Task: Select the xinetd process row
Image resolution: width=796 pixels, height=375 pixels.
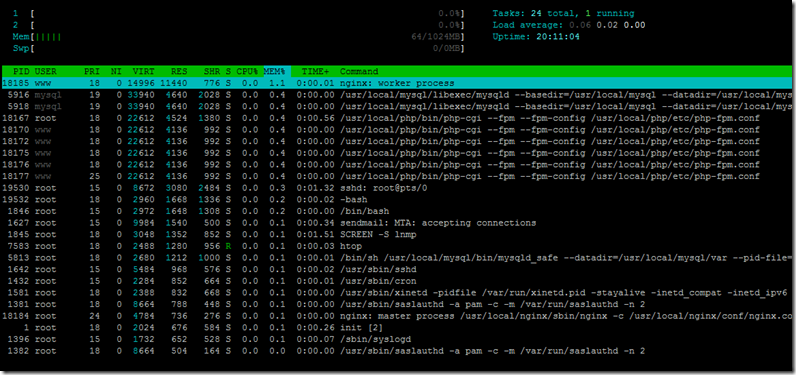Action: pyautogui.click(x=397, y=293)
